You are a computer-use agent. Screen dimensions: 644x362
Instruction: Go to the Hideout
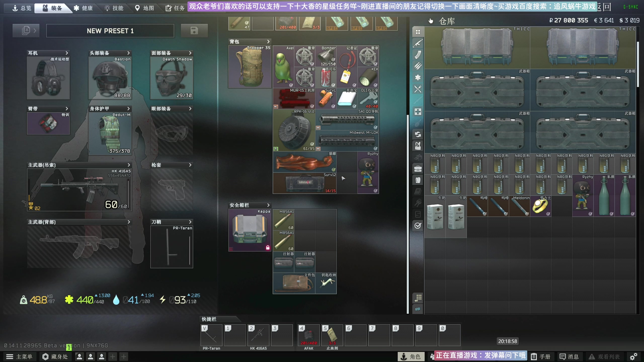[x=55, y=356]
